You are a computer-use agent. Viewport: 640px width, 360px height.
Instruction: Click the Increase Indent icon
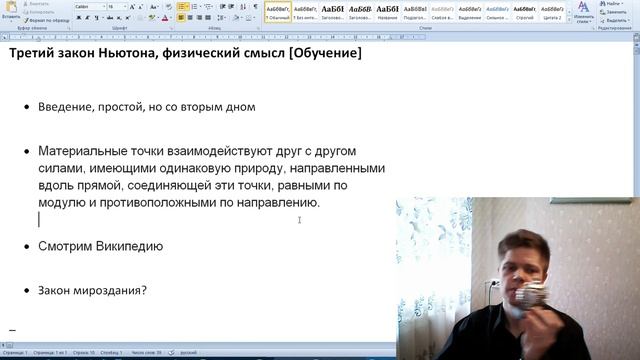[x=231, y=7]
